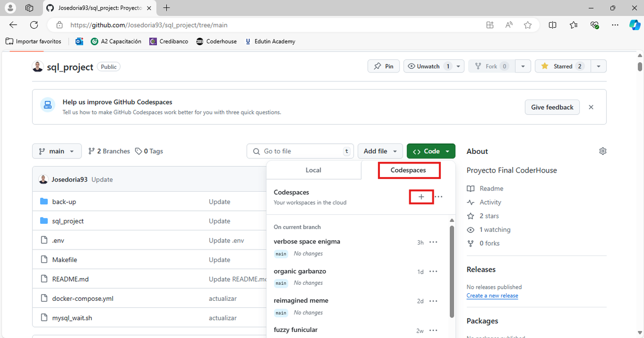
Task: Click the Unwatch button
Action: pyautogui.click(x=428, y=66)
